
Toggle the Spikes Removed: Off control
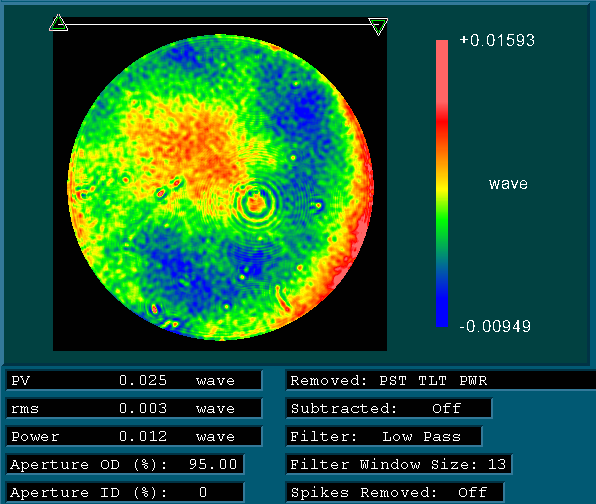[x=395, y=492]
